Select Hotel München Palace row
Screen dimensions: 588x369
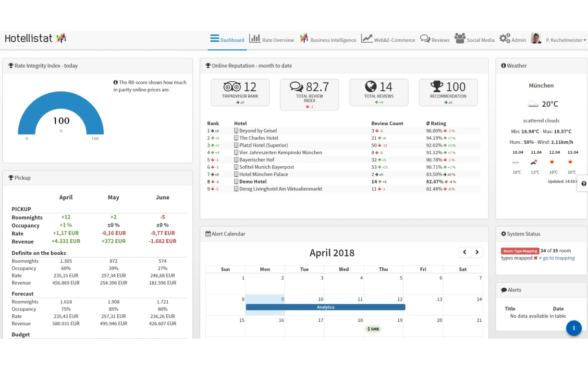[343, 174]
